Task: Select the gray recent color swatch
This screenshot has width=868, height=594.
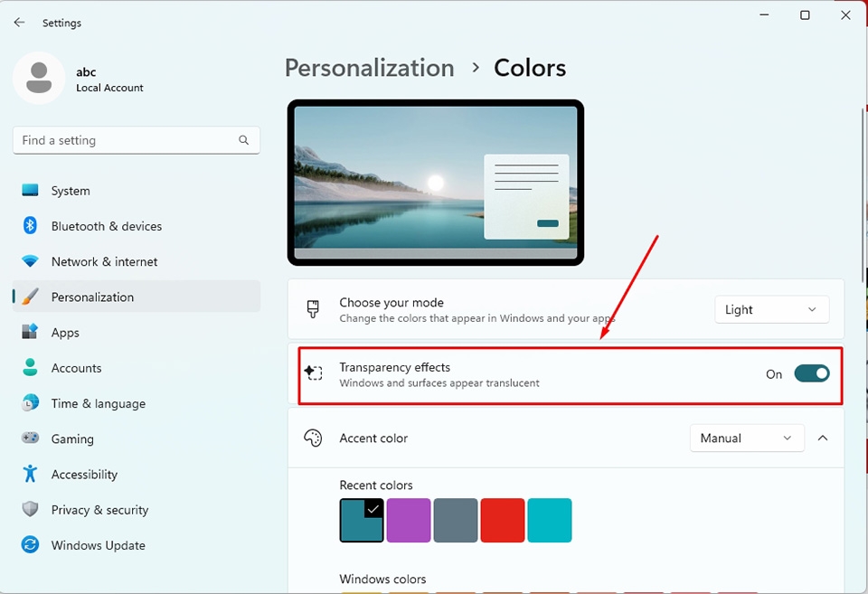Action: pos(456,520)
